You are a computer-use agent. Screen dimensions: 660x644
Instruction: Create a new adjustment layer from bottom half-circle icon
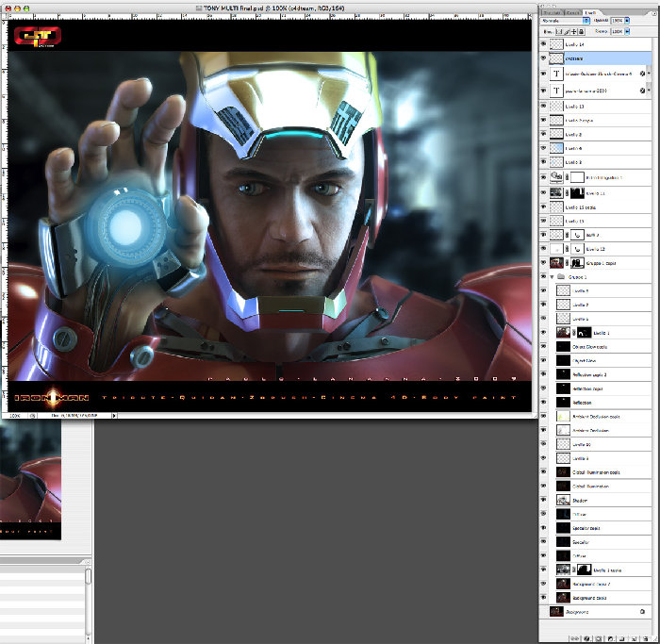click(610, 638)
